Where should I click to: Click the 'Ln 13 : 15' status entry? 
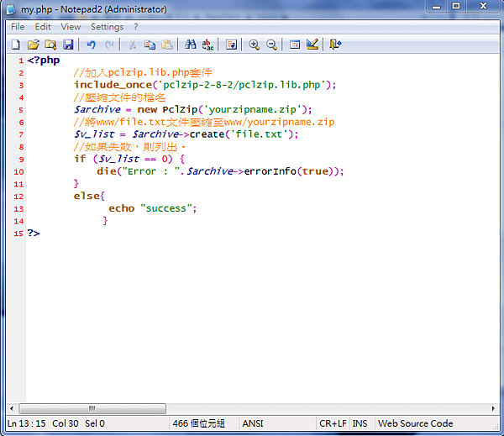coord(27,423)
